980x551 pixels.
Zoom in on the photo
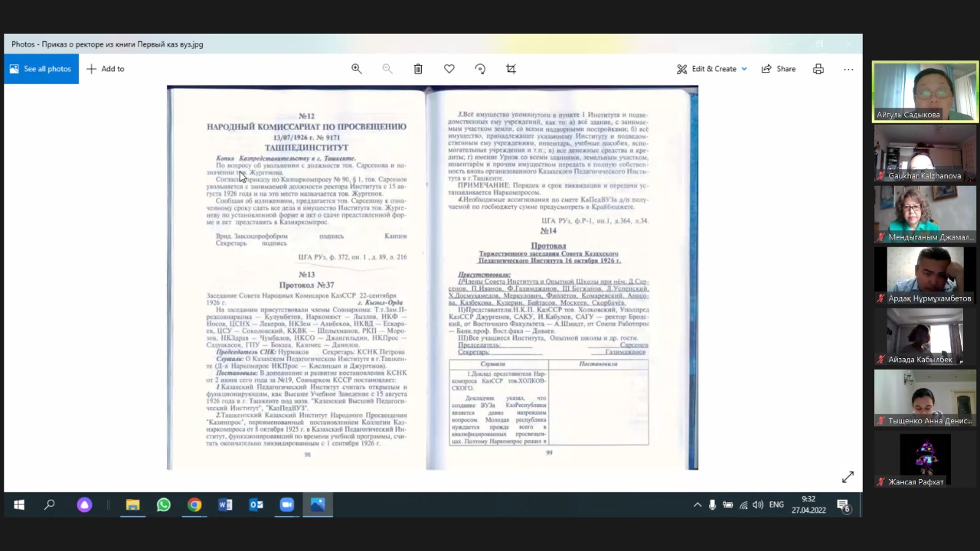coord(357,69)
